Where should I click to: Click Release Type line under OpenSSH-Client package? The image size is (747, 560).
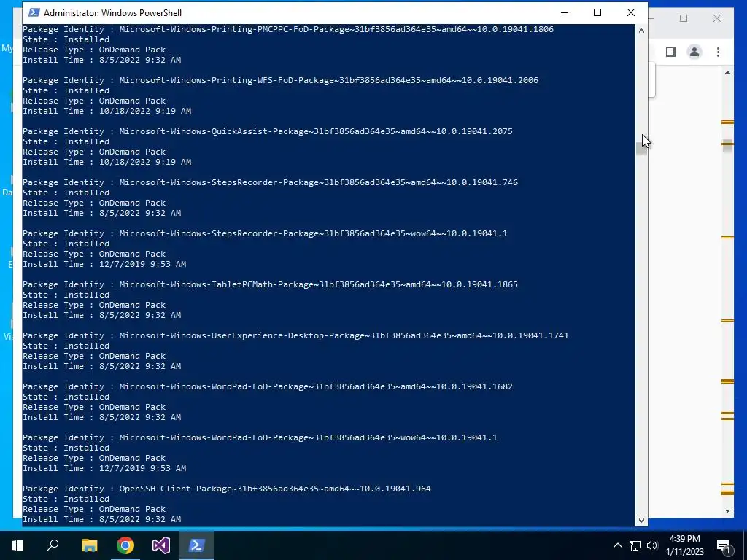click(x=94, y=509)
